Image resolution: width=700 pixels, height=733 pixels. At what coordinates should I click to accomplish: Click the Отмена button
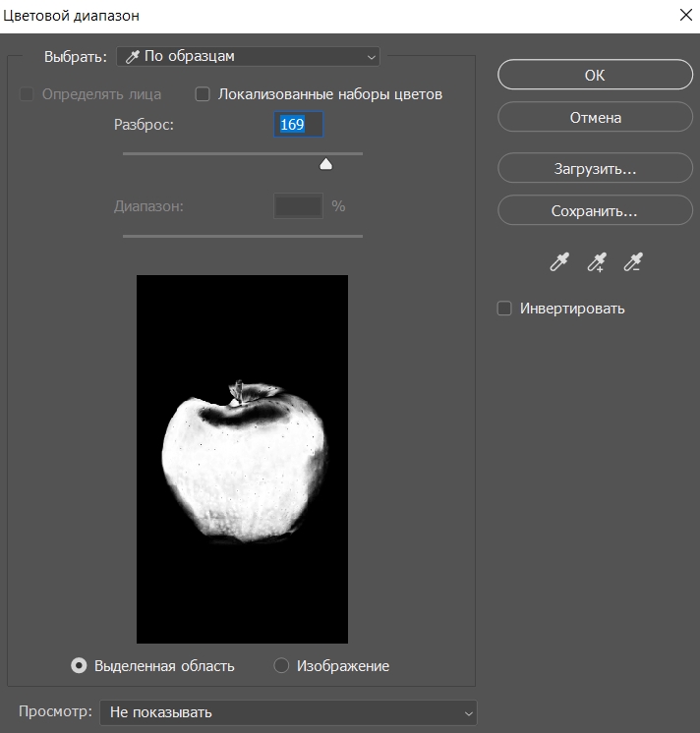pos(595,117)
